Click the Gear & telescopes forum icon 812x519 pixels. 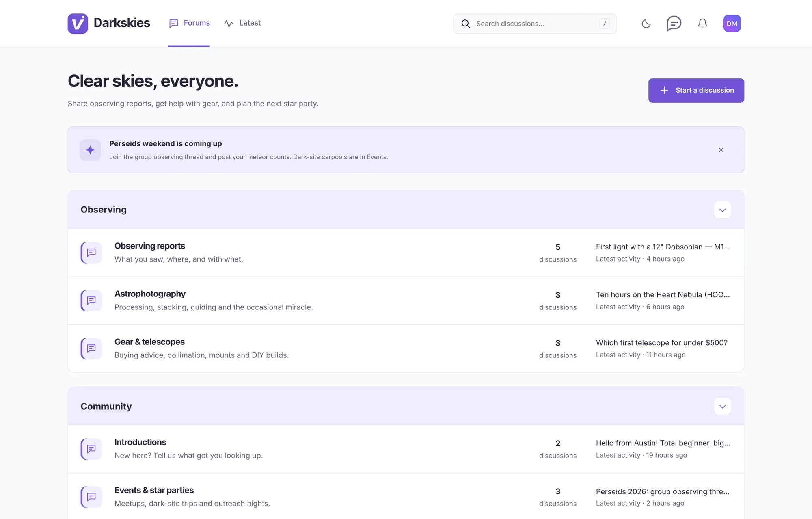tap(91, 348)
